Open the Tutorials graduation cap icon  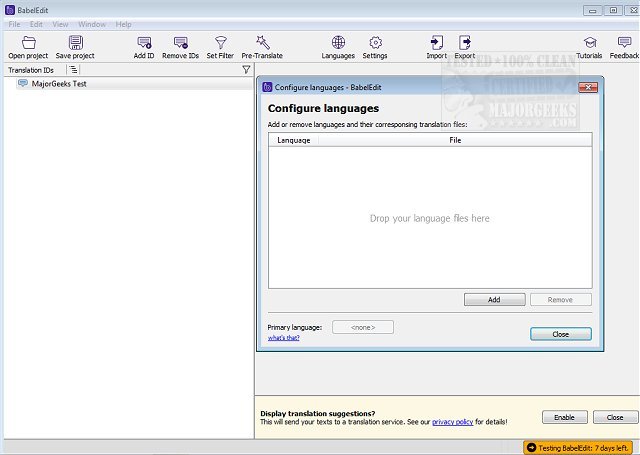pos(589,43)
